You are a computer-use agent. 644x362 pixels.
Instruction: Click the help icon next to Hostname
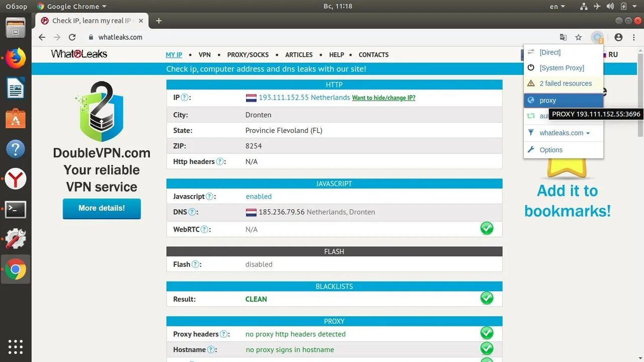click(211, 350)
